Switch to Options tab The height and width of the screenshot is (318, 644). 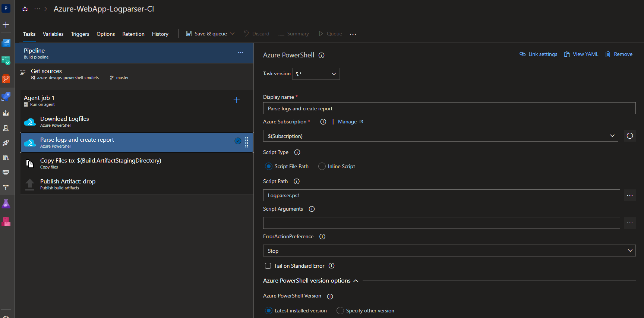click(x=105, y=34)
